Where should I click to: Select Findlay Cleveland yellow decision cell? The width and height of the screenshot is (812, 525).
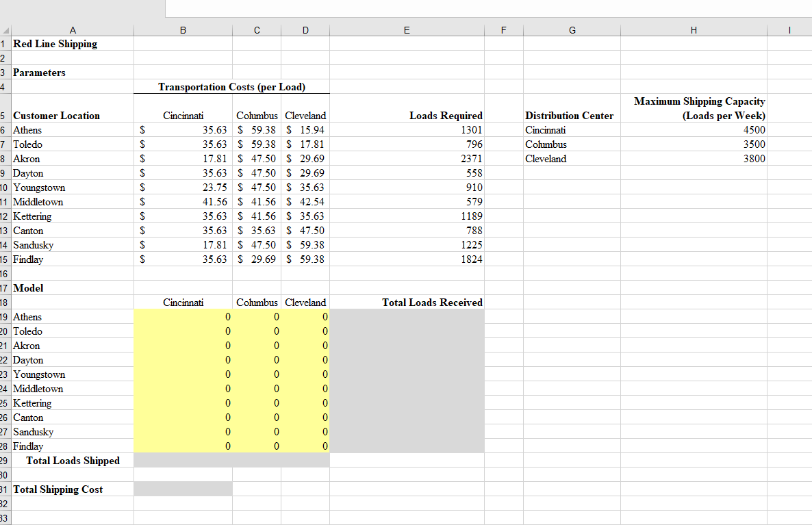(305, 446)
